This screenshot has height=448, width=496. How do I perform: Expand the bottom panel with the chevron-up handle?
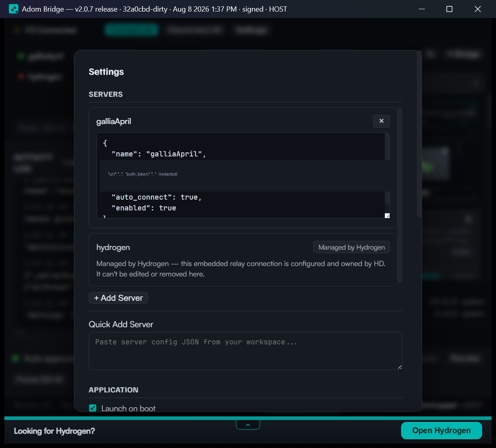(248, 425)
